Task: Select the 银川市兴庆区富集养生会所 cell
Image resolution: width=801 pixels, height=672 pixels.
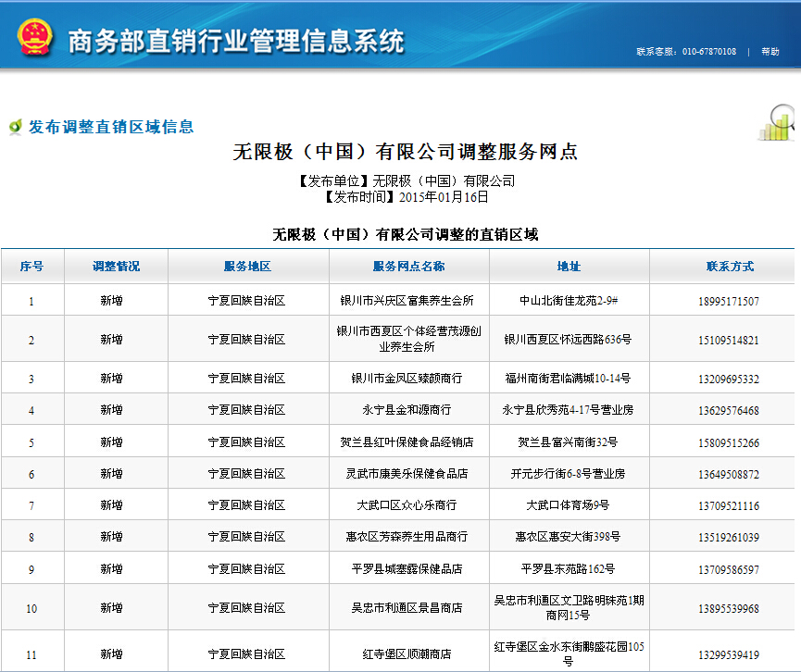Action: 407,301
